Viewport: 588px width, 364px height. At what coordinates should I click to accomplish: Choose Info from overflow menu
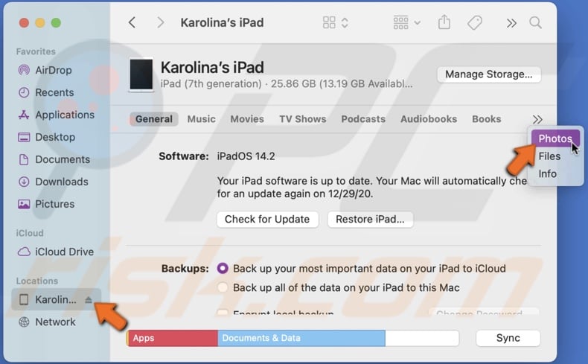tap(548, 174)
